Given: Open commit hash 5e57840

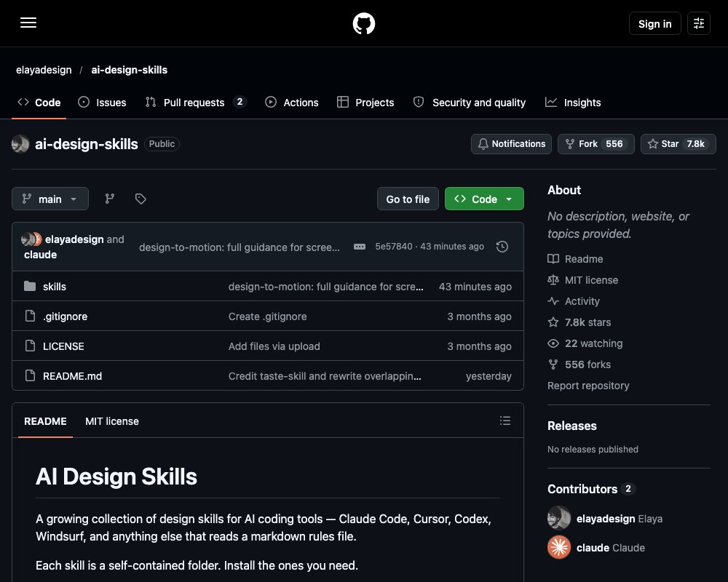Looking at the screenshot, I should coord(394,247).
